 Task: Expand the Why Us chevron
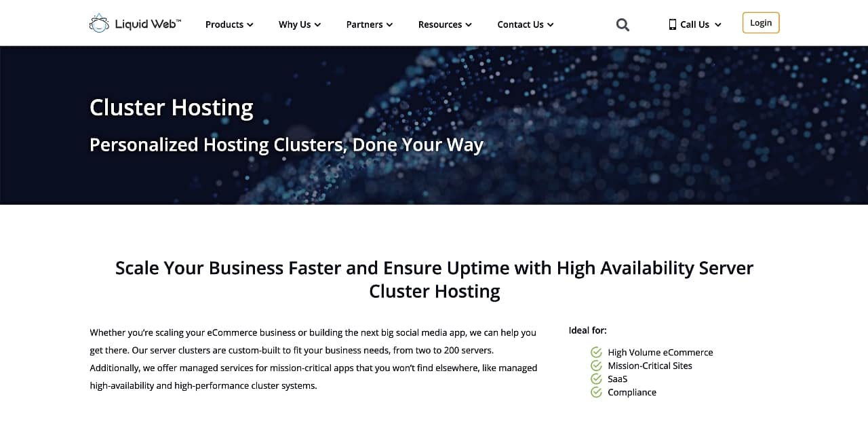(x=317, y=25)
